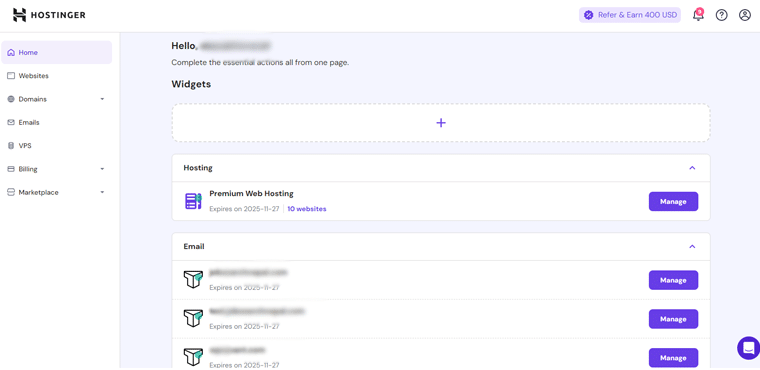760x370 pixels.
Task: Open Emails in the sidebar
Action: pos(57,122)
